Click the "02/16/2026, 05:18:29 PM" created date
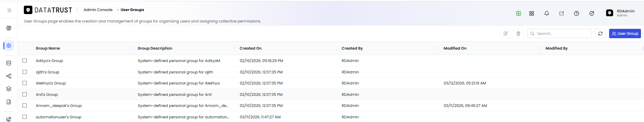This screenshot has height=122, width=644. [x=261, y=61]
